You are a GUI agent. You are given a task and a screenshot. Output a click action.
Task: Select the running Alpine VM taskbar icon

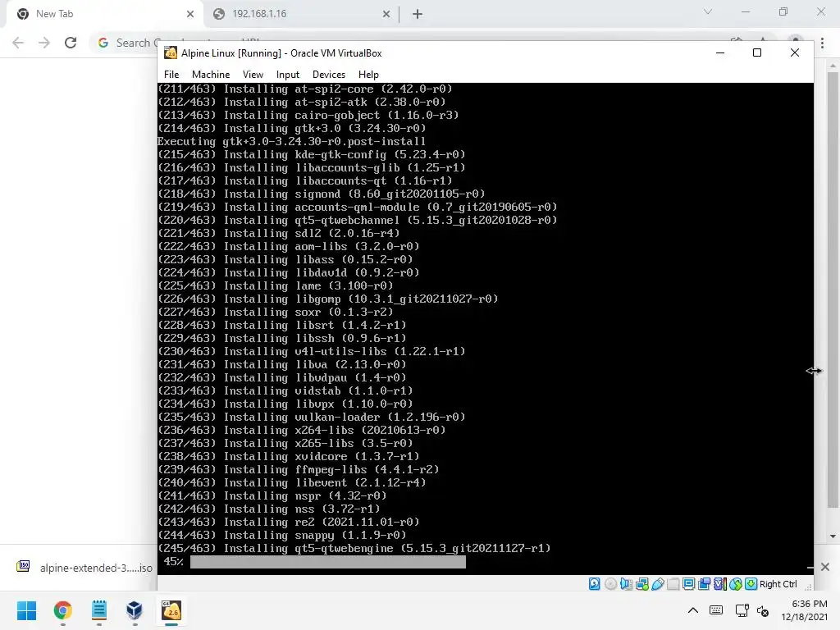click(171, 610)
